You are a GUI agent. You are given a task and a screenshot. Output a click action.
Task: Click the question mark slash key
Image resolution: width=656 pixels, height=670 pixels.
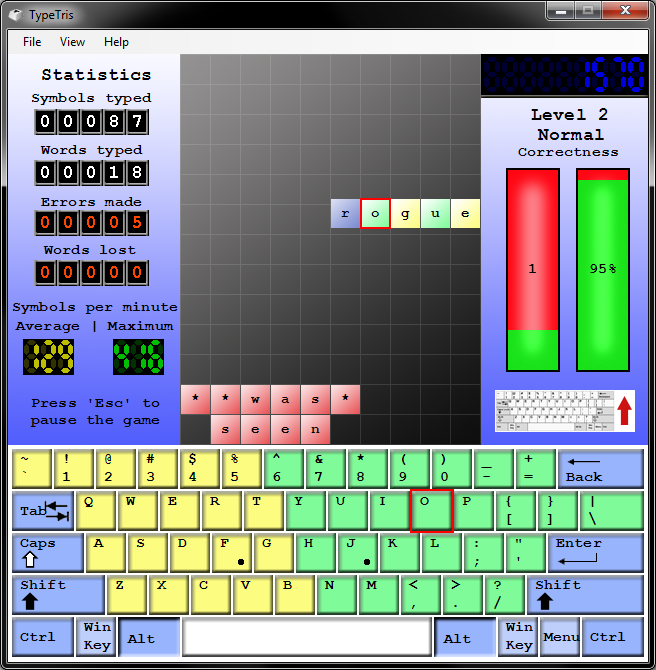pyautogui.click(x=505, y=595)
